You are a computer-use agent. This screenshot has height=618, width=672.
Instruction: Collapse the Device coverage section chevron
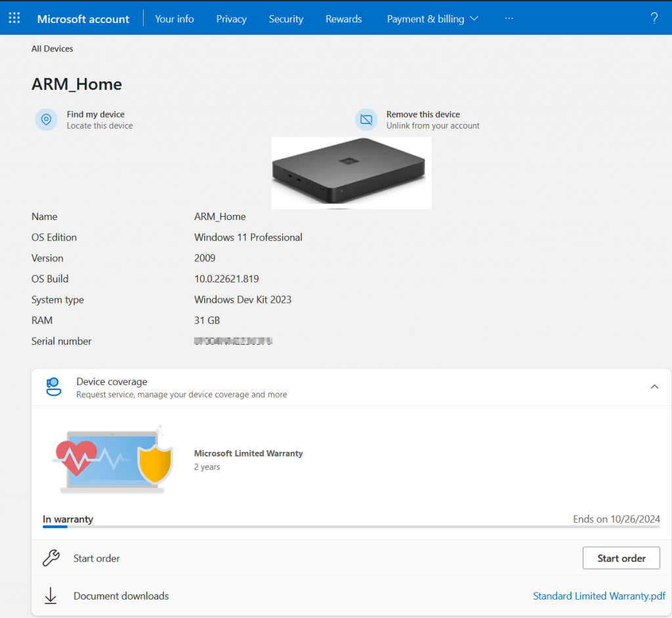point(654,387)
